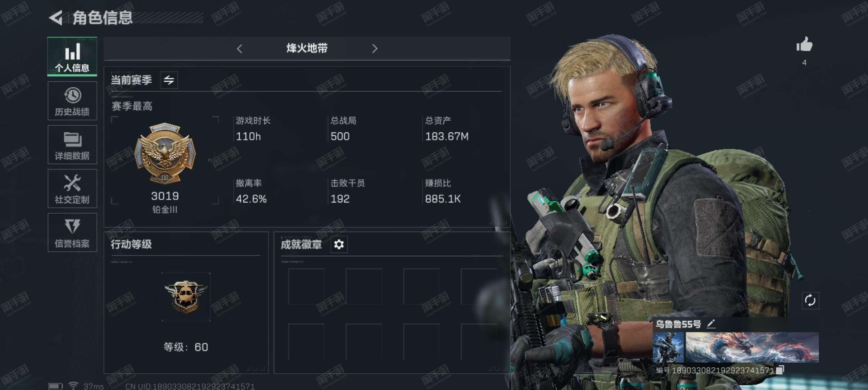
Task: Open the 详细数据 detailed data section
Action: point(72,145)
